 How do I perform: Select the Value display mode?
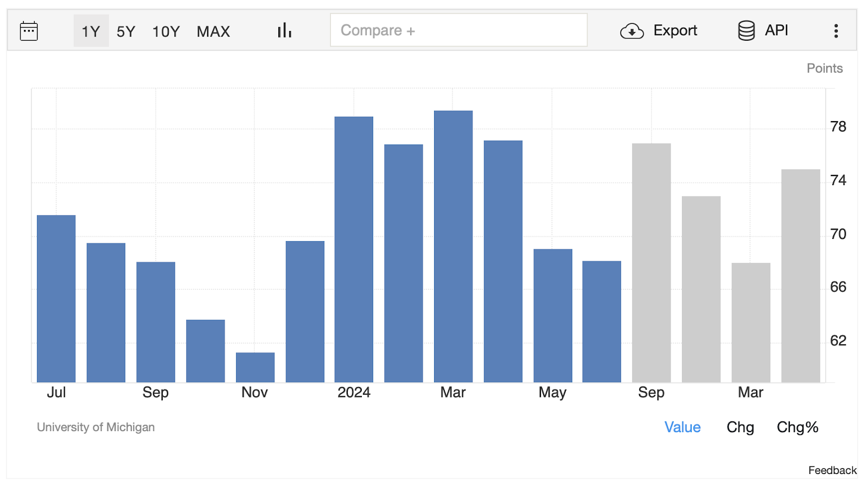point(682,427)
